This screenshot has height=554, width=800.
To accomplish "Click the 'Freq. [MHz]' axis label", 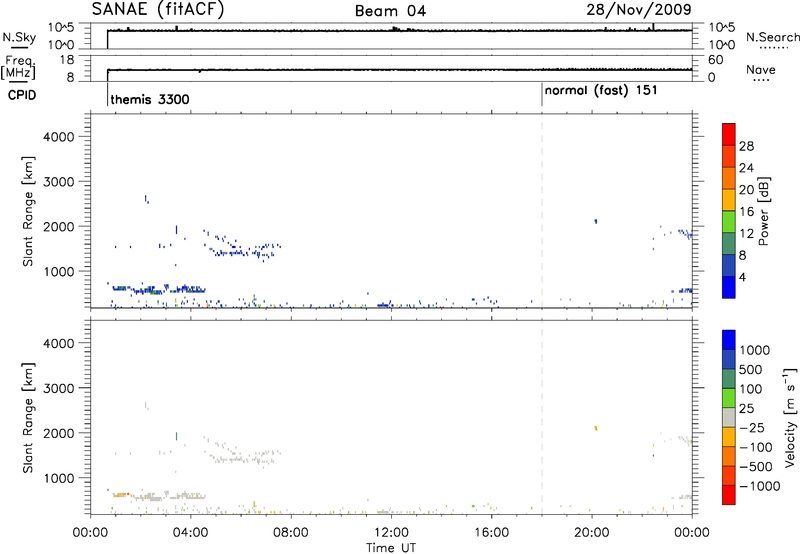I will [20, 68].
